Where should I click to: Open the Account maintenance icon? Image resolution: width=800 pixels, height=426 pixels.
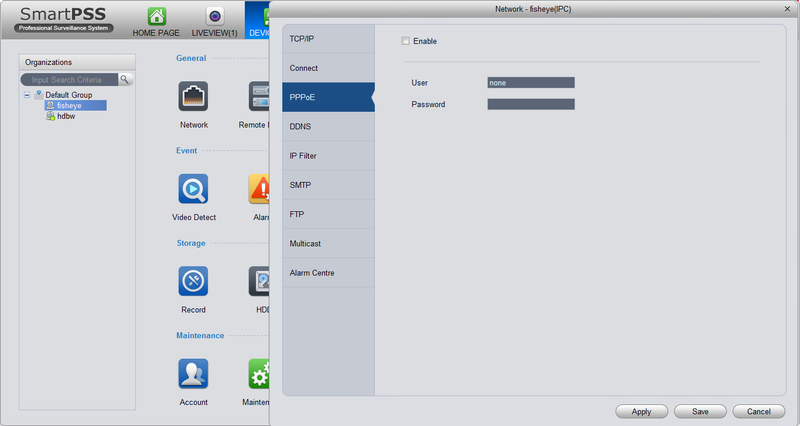click(x=193, y=373)
